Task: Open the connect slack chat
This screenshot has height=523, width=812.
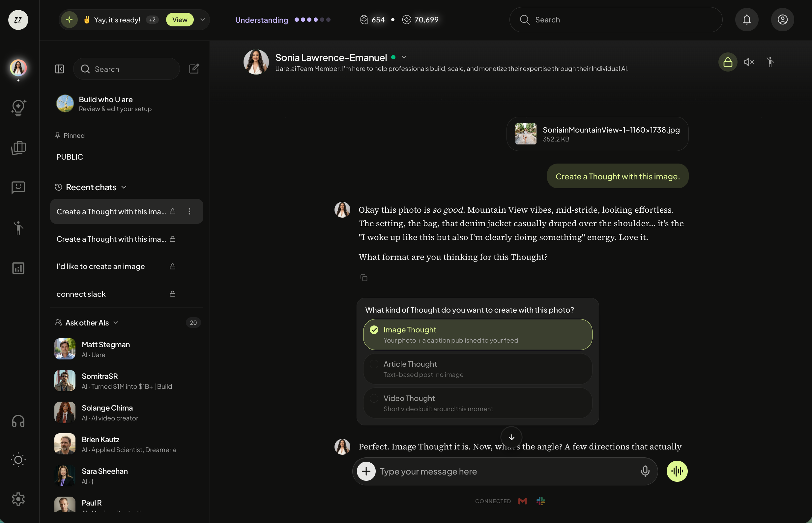Action: (126, 294)
